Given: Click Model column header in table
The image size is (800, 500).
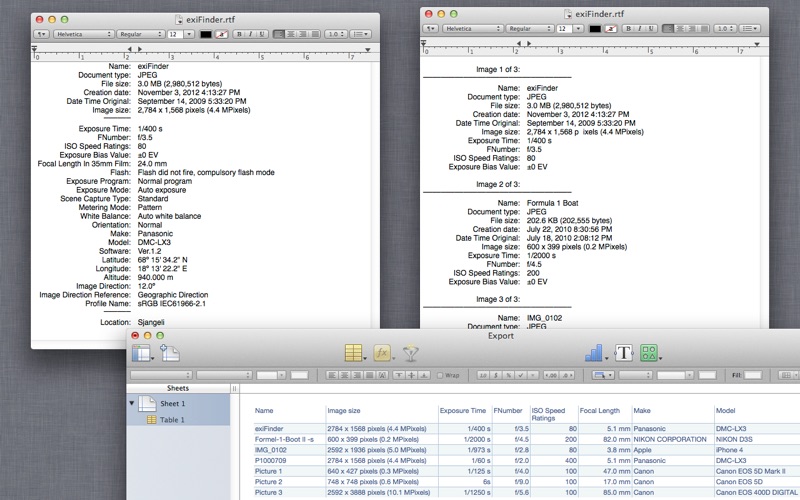Looking at the screenshot, I should click(x=725, y=411).
